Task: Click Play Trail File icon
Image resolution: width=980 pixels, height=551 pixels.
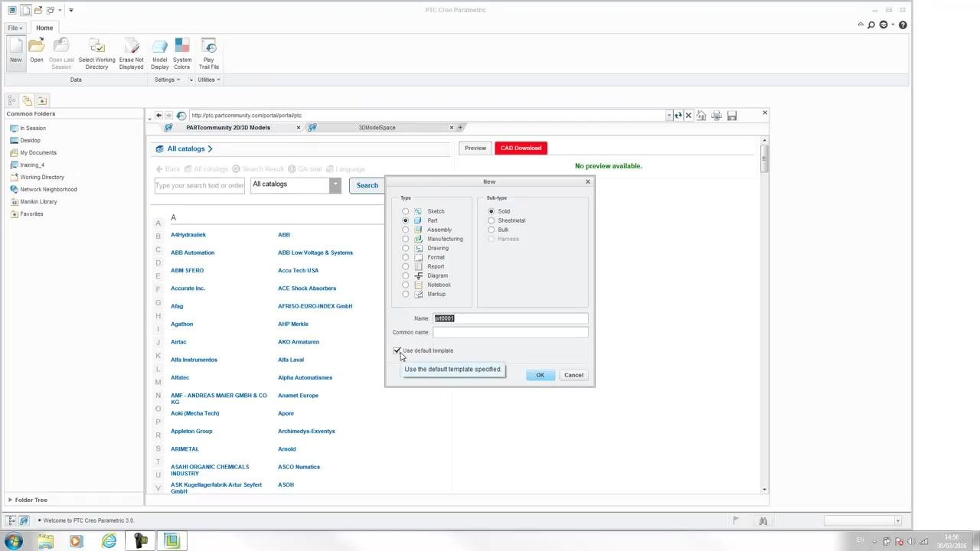Action: point(208,54)
